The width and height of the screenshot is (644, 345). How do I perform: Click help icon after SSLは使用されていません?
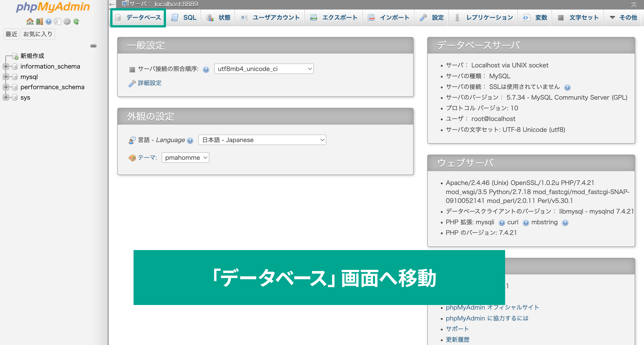tap(567, 87)
